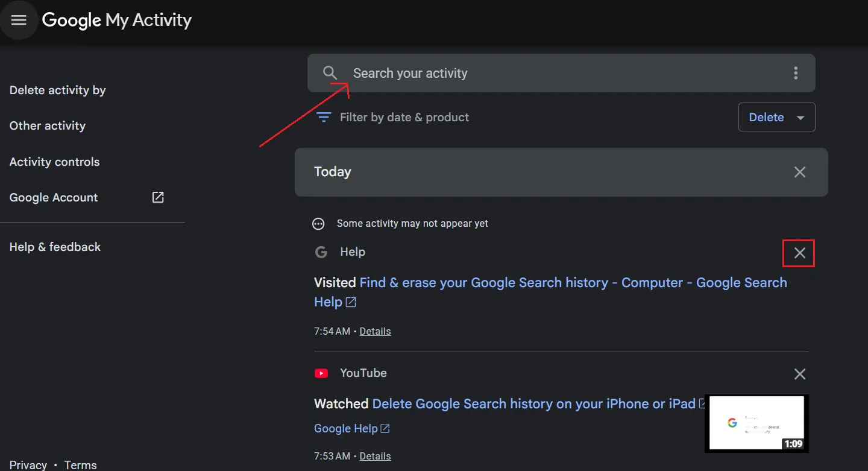This screenshot has height=471, width=868.
Task: Open the Delete Google Search history video link
Action: pos(534,403)
